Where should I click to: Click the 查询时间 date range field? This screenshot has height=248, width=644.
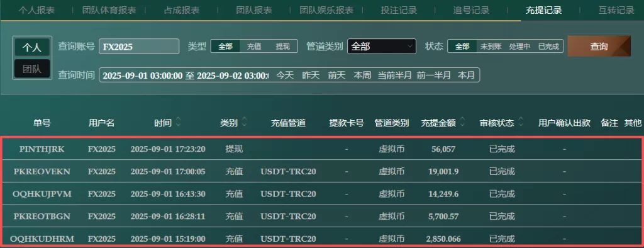click(185, 76)
